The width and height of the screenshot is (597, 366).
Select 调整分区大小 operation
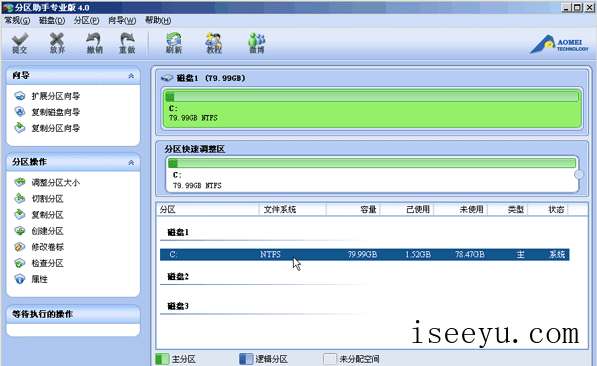[x=56, y=182]
